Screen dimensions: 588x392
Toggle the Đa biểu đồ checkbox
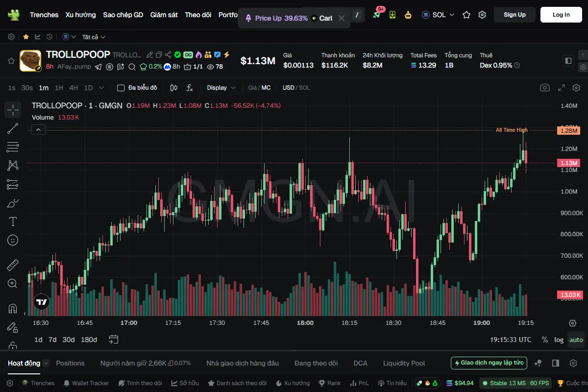tap(121, 88)
